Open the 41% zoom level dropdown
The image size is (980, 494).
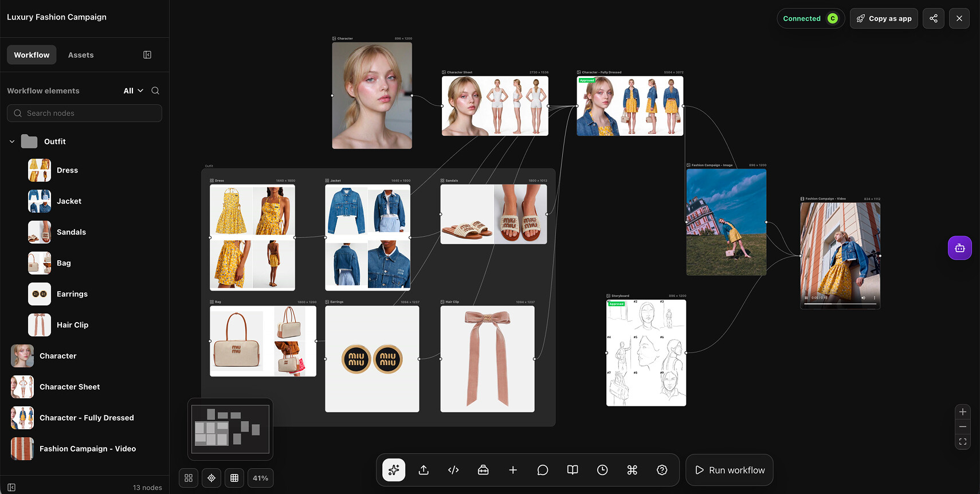[261, 478]
